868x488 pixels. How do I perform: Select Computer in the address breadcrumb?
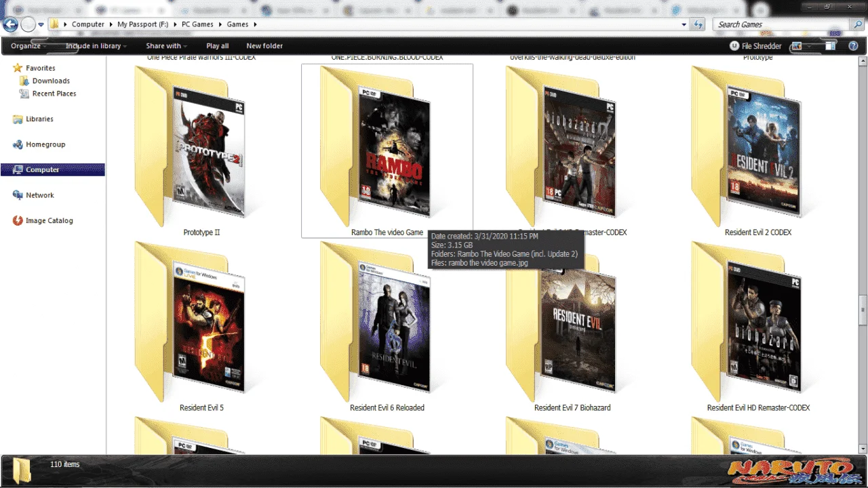click(88, 24)
